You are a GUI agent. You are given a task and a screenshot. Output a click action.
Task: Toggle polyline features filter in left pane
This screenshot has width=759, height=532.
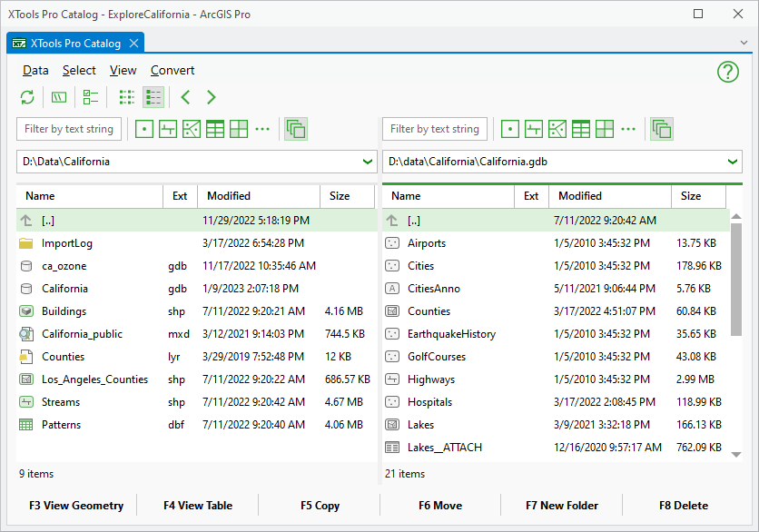pos(168,129)
